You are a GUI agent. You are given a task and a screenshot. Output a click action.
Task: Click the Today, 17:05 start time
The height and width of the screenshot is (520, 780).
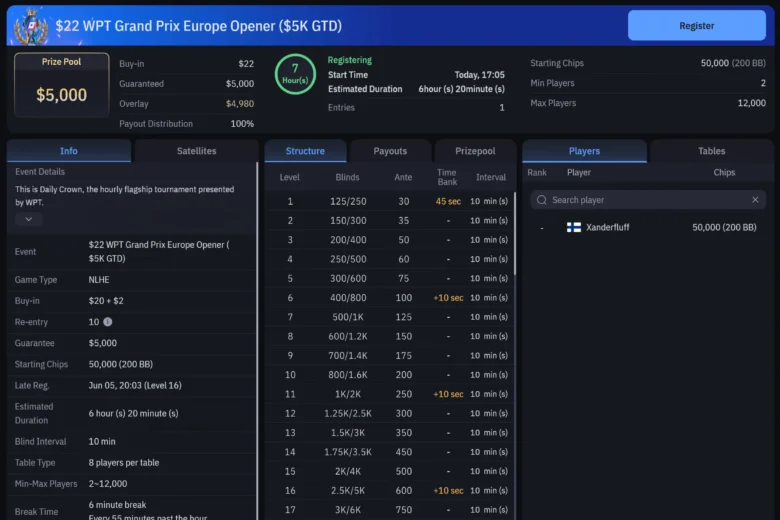click(480, 75)
